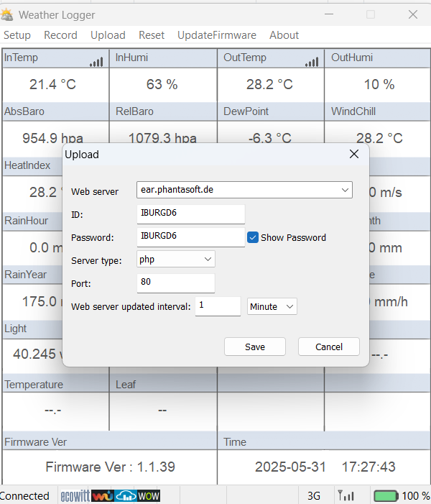
Task: Click the Save button
Action: 255,347
